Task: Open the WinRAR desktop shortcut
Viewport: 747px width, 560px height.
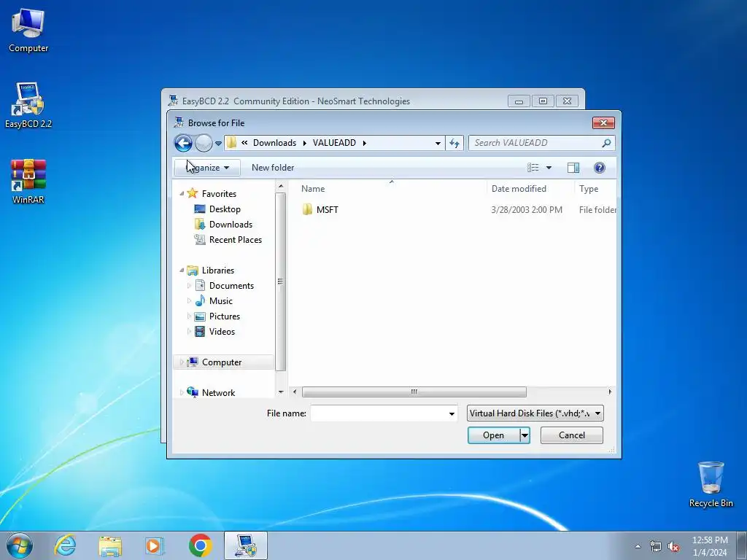Action: click(28, 182)
